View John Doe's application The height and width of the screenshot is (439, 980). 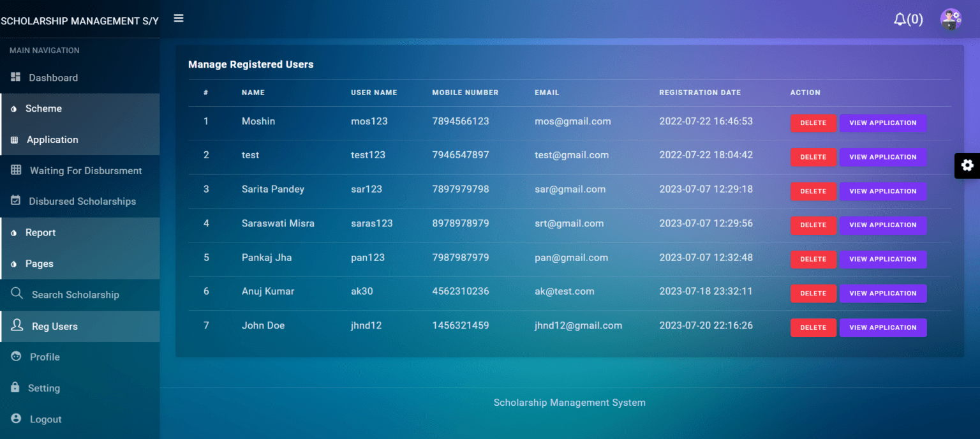[x=883, y=327]
